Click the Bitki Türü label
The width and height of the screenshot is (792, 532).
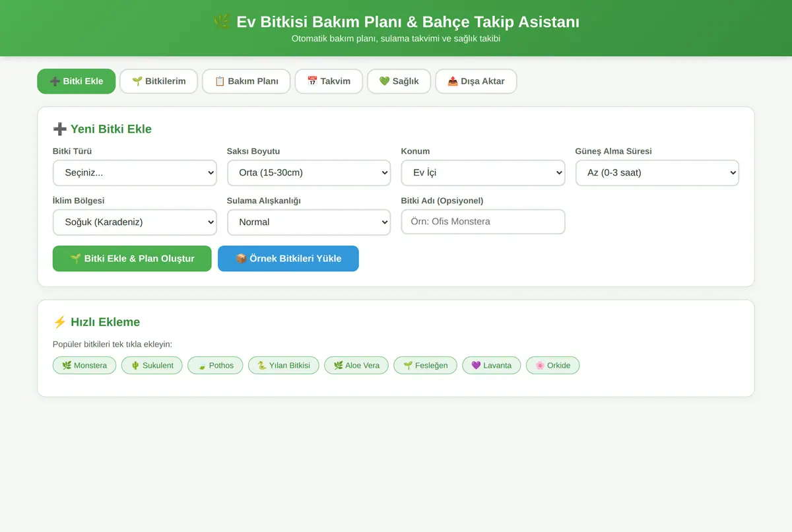(72, 151)
